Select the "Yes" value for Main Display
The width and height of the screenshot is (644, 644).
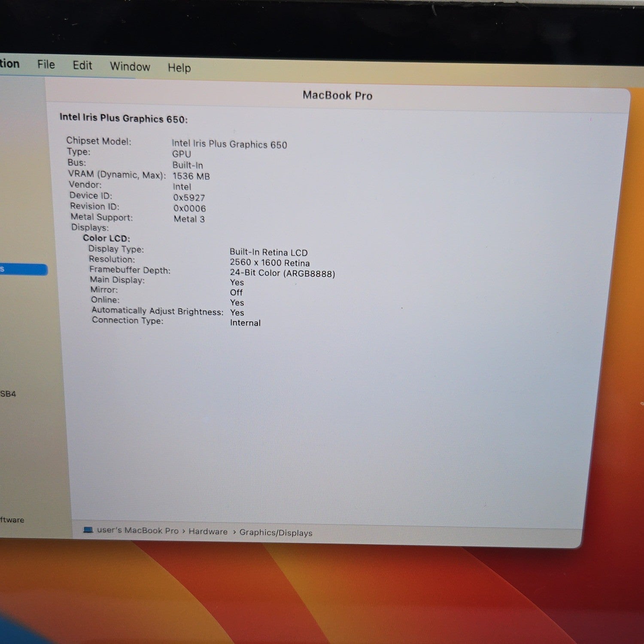point(237,283)
